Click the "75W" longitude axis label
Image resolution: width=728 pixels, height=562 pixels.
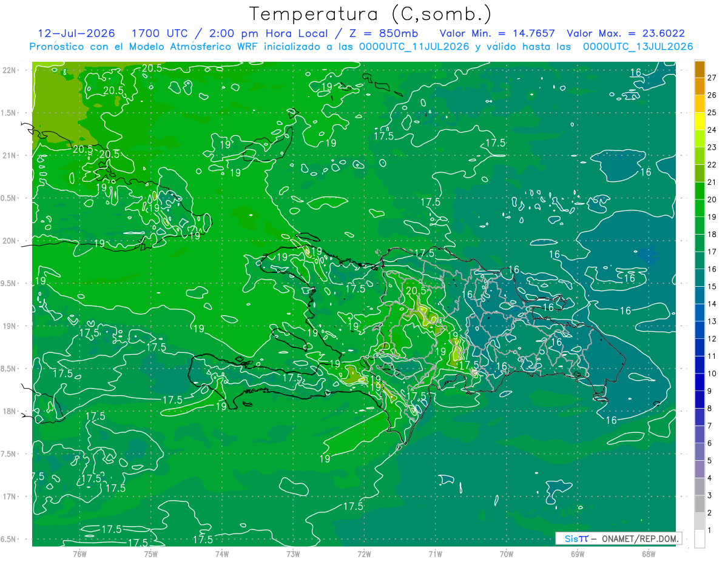(151, 554)
